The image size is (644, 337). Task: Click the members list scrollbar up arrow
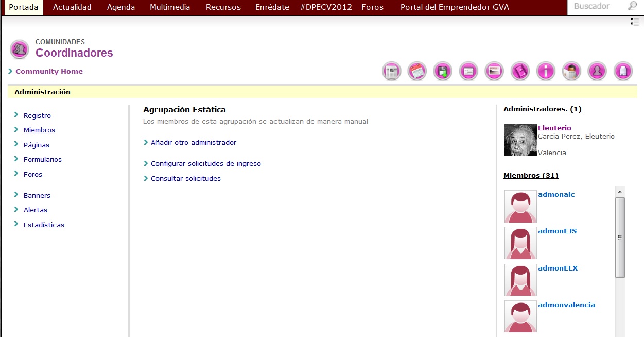click(620, 191)
